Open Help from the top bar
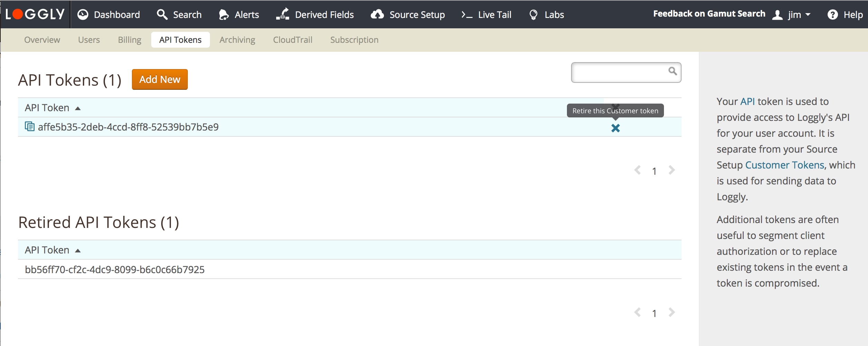This screenshot has height=346, width=868. (x=845, y=15)
